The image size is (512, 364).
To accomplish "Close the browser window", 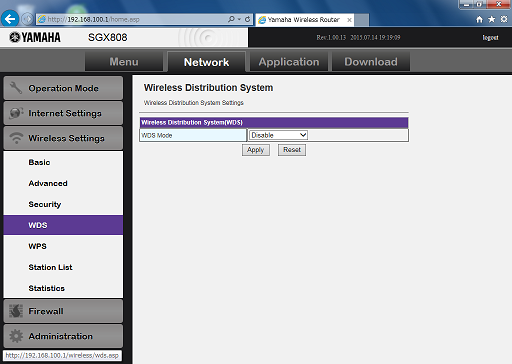I will pyautogui.click(x=499, y=4).
